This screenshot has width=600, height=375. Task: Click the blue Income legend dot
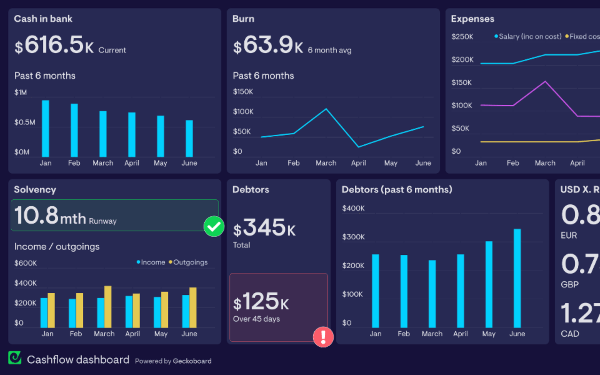[139, 262]
